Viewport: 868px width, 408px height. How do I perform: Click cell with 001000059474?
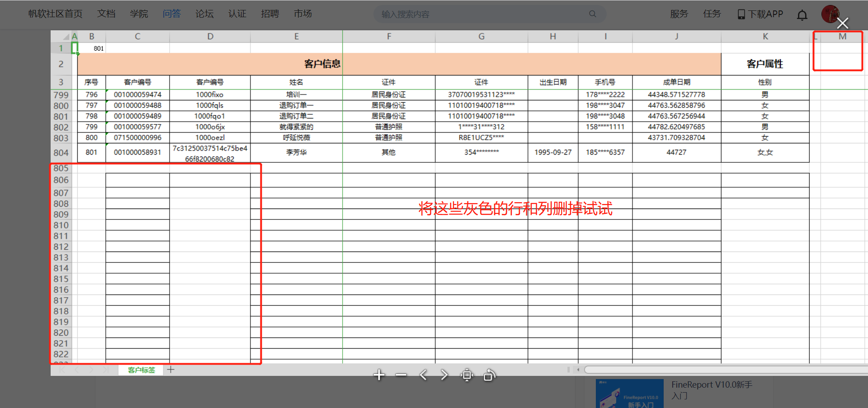[137, 95]
